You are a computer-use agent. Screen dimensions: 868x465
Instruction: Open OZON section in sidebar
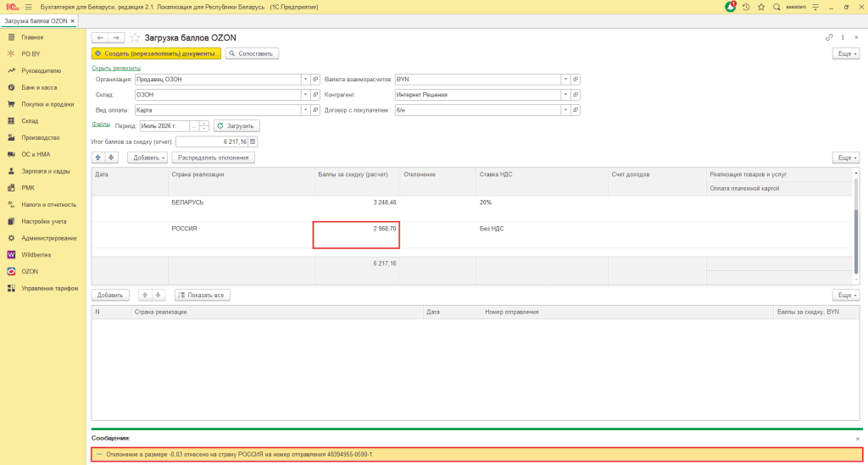[x=30, y=272]
